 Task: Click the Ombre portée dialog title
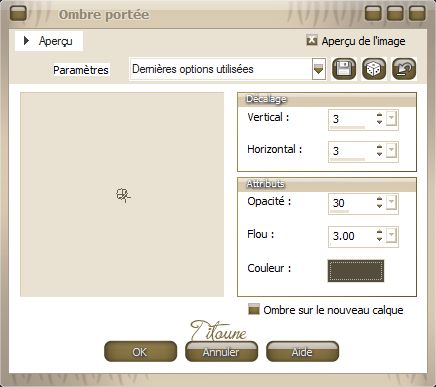104,14
